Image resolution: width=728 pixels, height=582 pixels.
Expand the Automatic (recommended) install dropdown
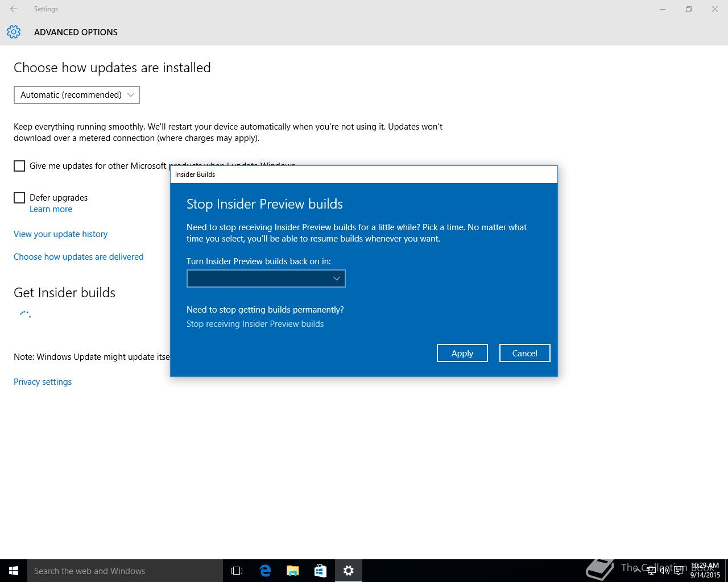[x=77, y=95]
